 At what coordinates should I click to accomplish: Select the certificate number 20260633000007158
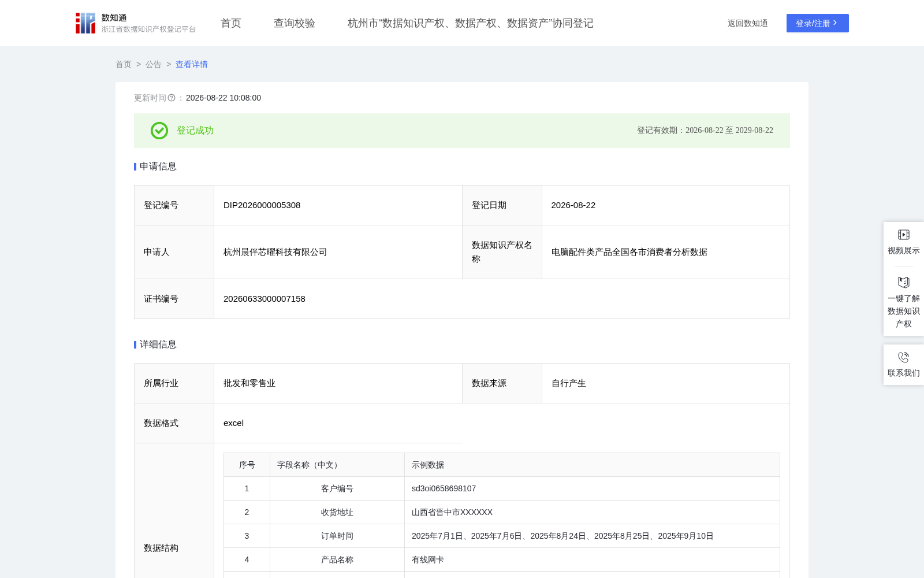(264, 299)
